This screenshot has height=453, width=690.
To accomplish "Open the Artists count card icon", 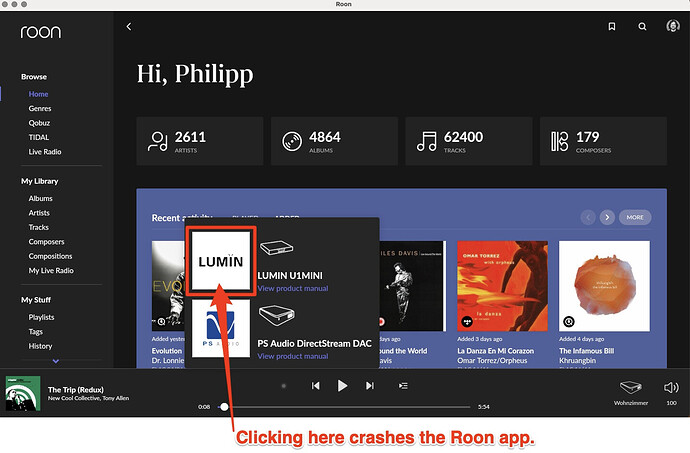I will (x=157, y=141).
